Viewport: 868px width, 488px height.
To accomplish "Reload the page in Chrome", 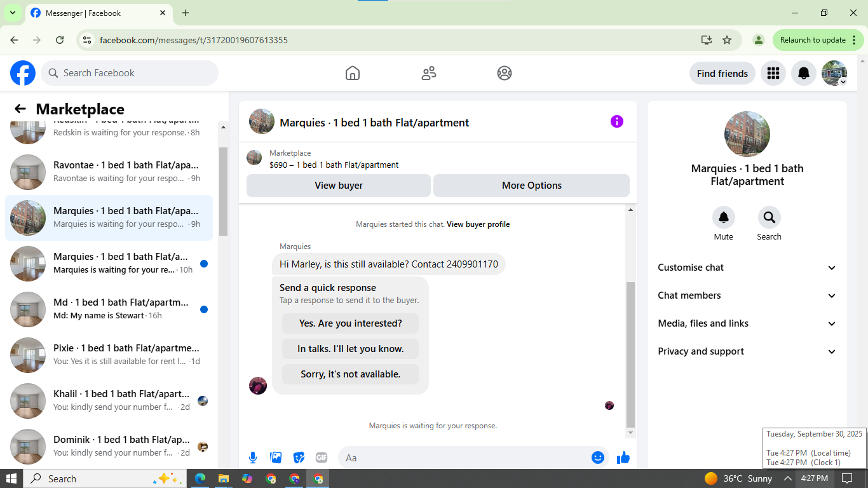I will coord(60,40).
